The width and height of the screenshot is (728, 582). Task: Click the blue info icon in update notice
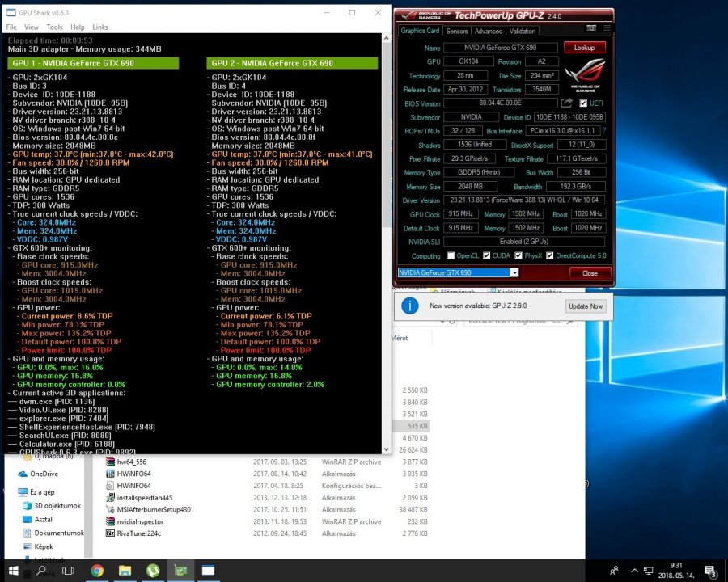click(410, 306)
